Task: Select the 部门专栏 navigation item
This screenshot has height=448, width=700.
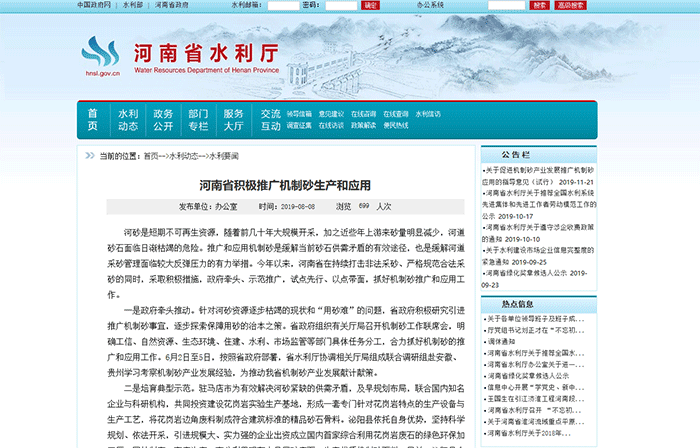Action: [198, 120]
